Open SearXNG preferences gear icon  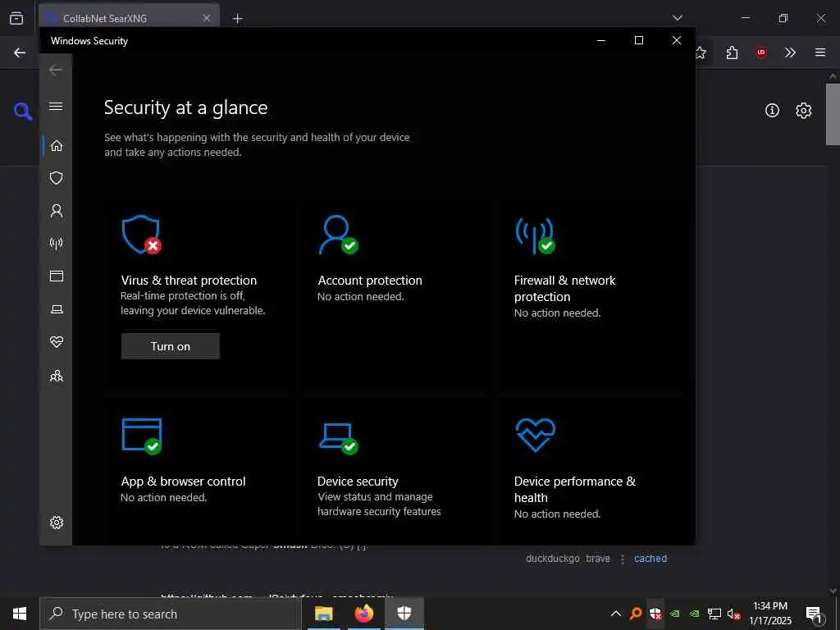[x=804, y=111]
